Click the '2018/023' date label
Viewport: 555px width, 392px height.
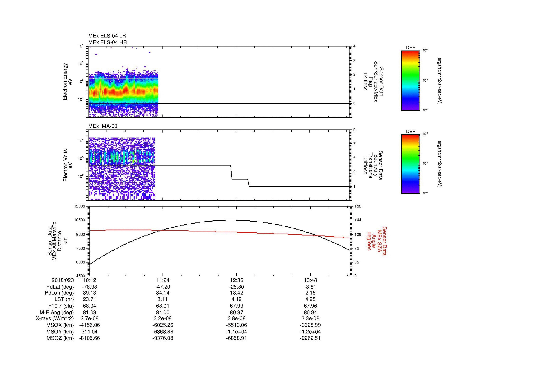click(x=63, y=280)
